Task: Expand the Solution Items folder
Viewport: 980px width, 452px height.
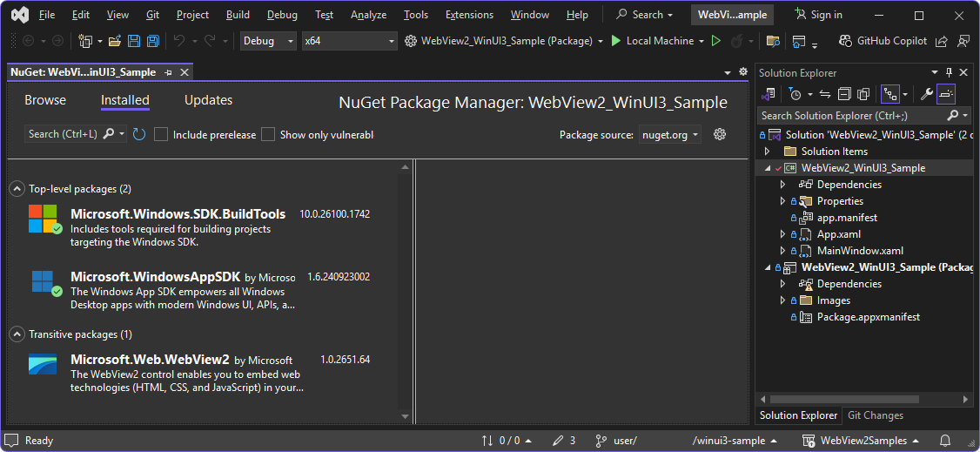Action: pyautogui.click(x=767, y=152)
